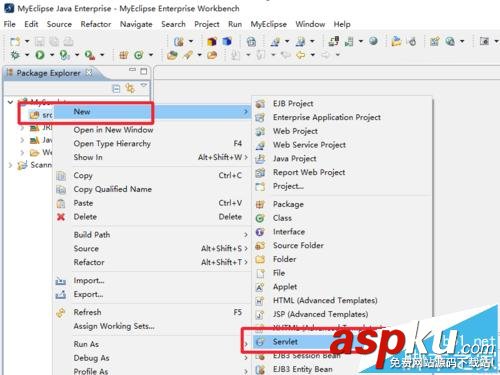
Task: Open the Debug button dropdown arrow
Action: [x=27, y=55]
